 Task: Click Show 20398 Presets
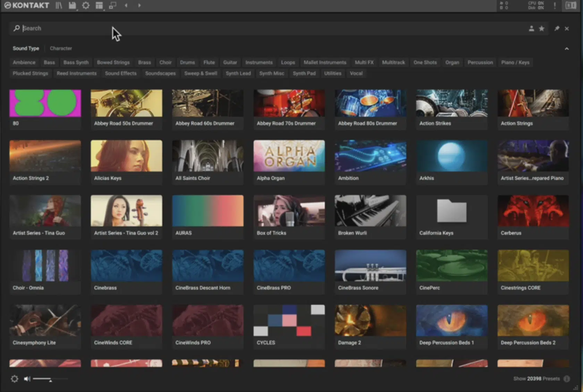pos(536,379)
